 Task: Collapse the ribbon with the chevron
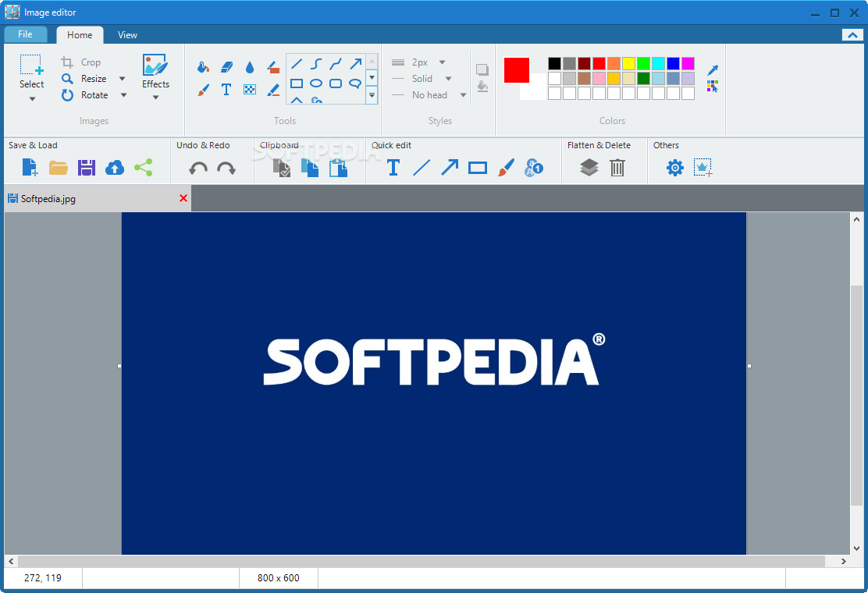[852, 35]
